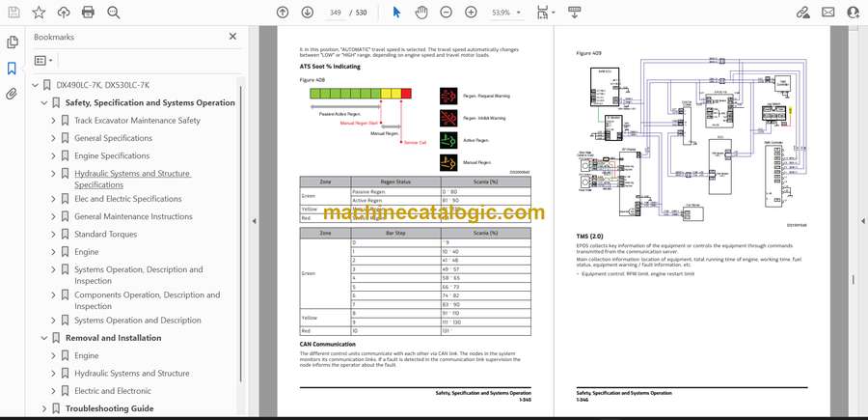Collapse the DX490LC-7K, DX530LC-7K bookmark
Viewport: 868px width, 420px height.
pos(36,85)
